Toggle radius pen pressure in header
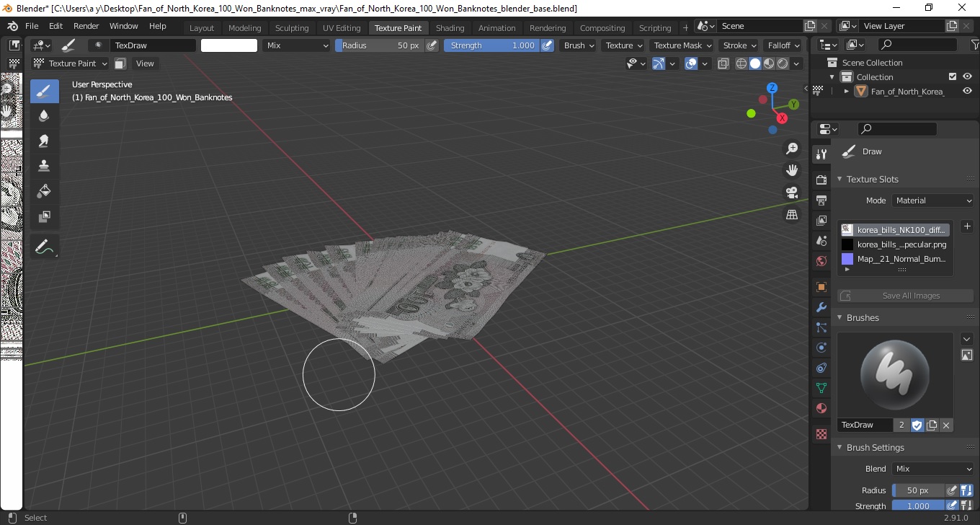The height and width of the screenshot is (525, 980). coord(432,45)
